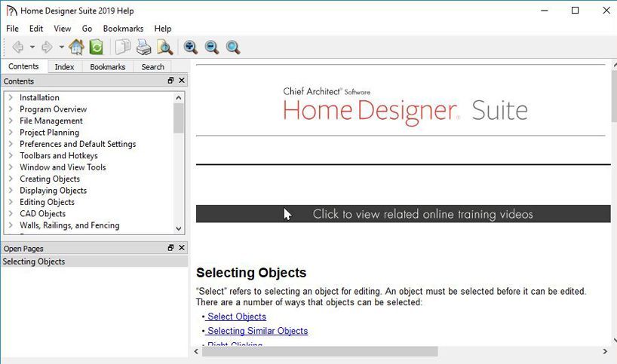This screenshot has height=364, width=617.
Task: Click the Copy pages toolbar icon
Action: pos(123,47)
